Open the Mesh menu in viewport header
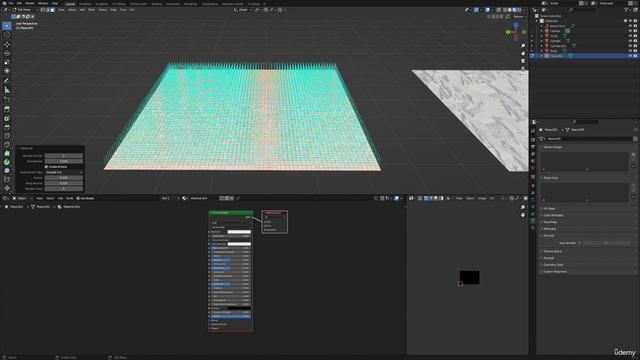Viewport: 640px width, 360px height. (x=91, y=10)
